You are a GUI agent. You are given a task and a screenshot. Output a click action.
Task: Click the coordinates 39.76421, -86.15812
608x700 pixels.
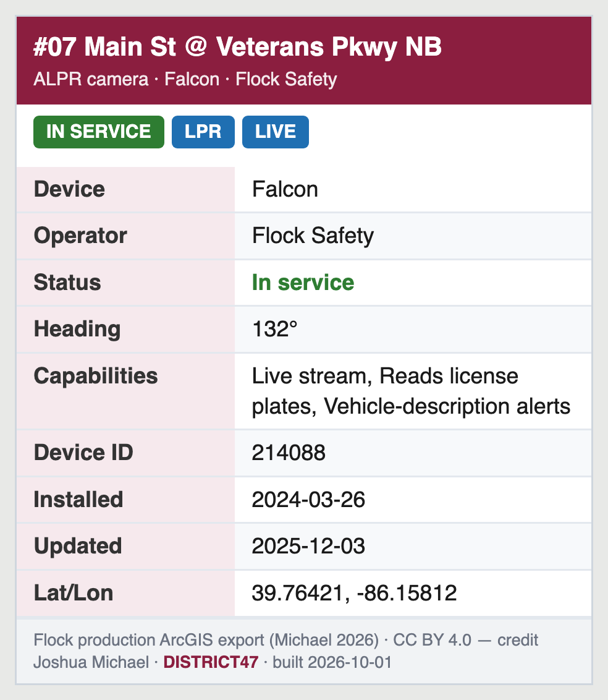354,593
